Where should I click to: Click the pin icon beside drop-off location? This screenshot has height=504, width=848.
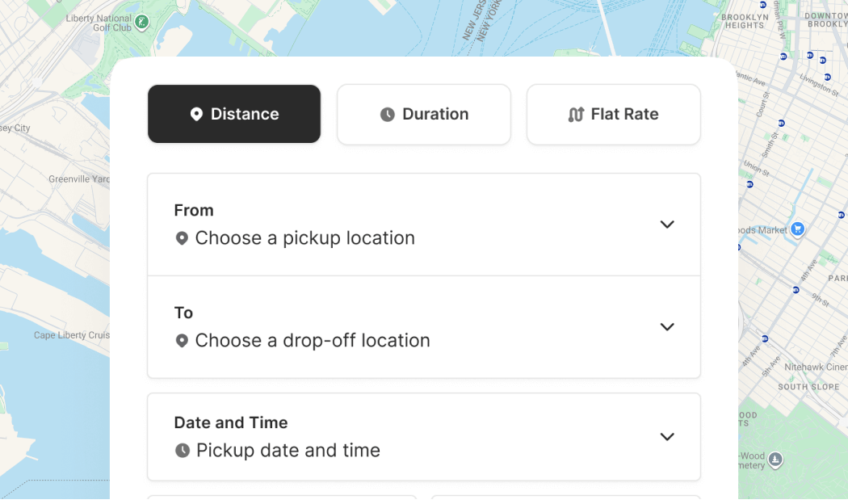point(182,341)
